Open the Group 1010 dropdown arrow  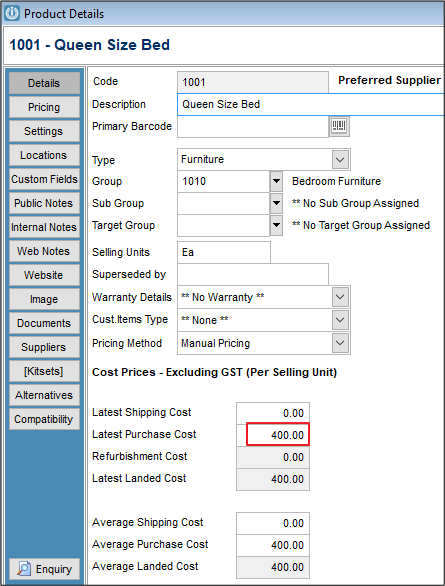[x=276, y=181]
